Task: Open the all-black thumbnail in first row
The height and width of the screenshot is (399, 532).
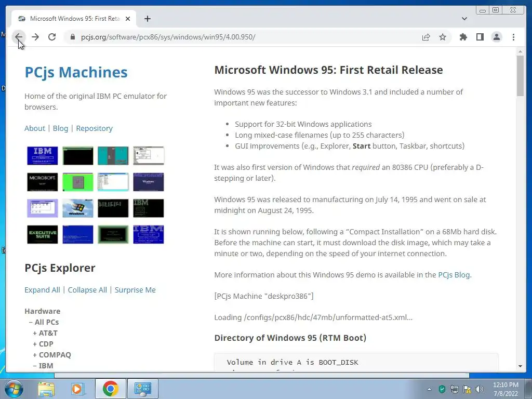Action: 78,156
